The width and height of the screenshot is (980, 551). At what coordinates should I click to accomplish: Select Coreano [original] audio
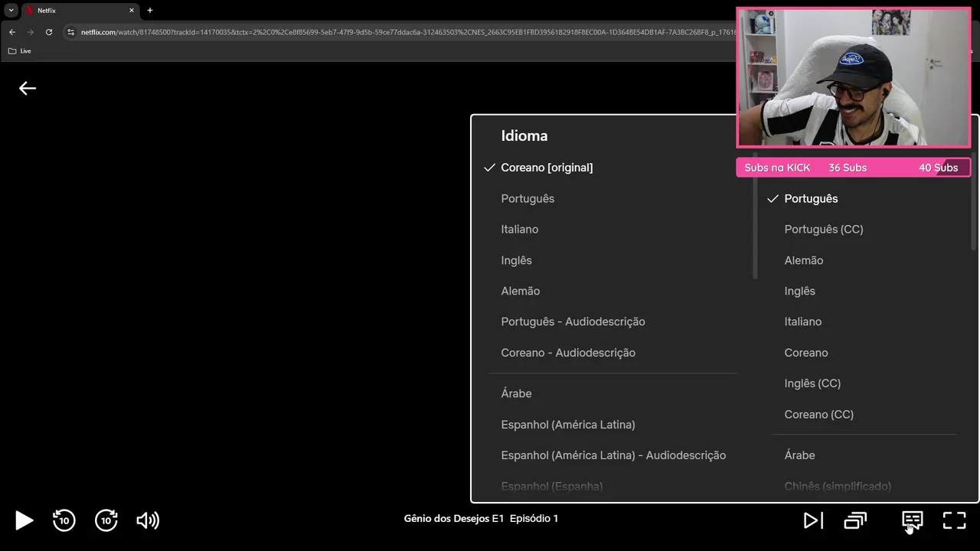[547, 168]
